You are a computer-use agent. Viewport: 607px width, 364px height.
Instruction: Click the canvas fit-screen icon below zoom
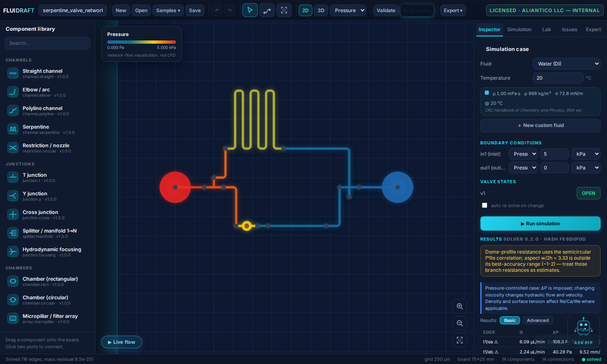pos(460,340)
